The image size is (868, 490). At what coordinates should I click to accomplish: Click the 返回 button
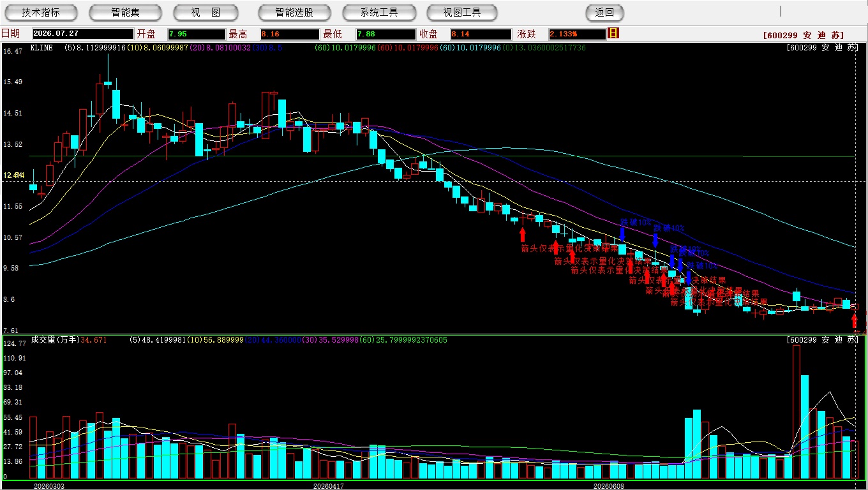click(x=604, y=12)
